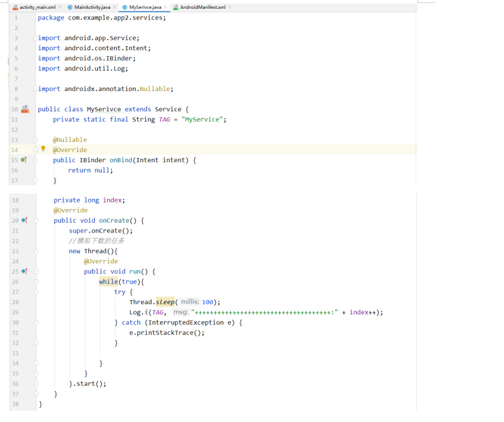
Task: Click 'super.onCreate();' on line 21
Action: (101, 231)
